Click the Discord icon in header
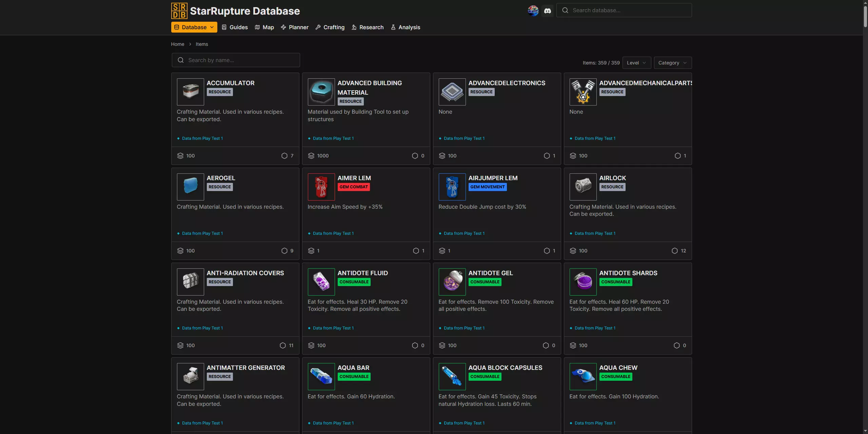 point(547,11)
